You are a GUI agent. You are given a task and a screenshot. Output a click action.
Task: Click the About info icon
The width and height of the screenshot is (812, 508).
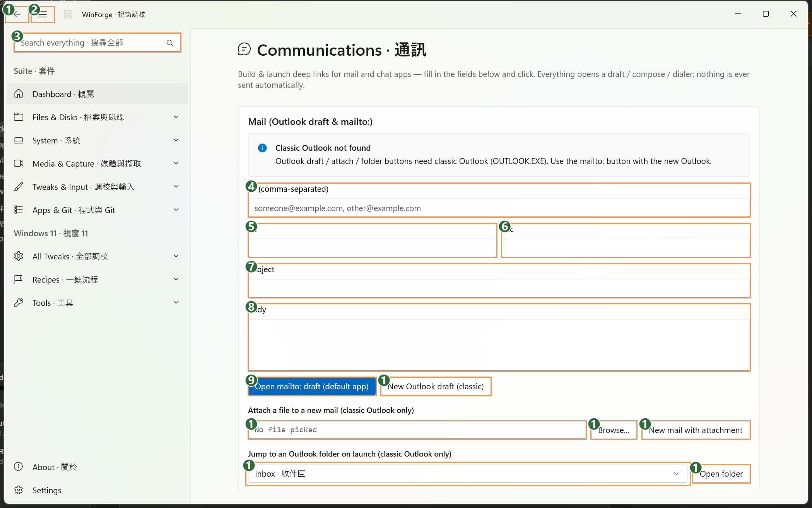coord(19,467)
